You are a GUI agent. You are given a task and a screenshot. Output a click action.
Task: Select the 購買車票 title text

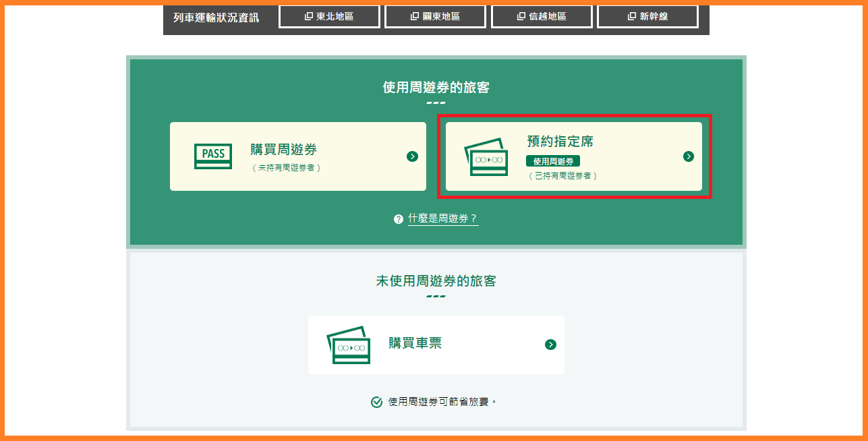pos(415,343)
